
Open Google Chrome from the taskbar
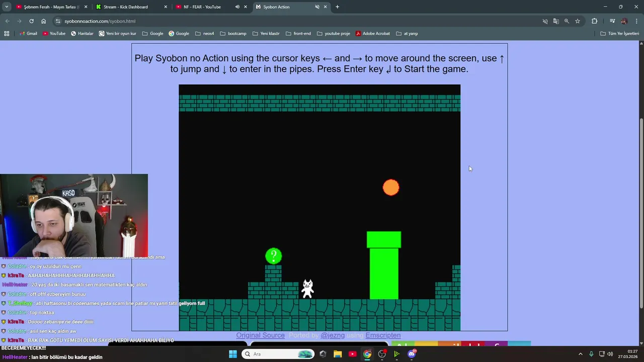[x=367, y=354]
